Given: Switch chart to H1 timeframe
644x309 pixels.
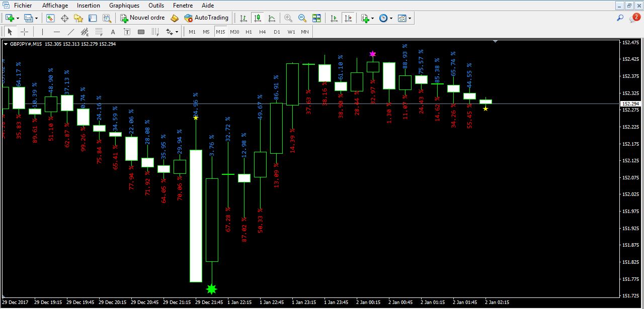Looking at the screenshot, I should [x=249, y=32].
